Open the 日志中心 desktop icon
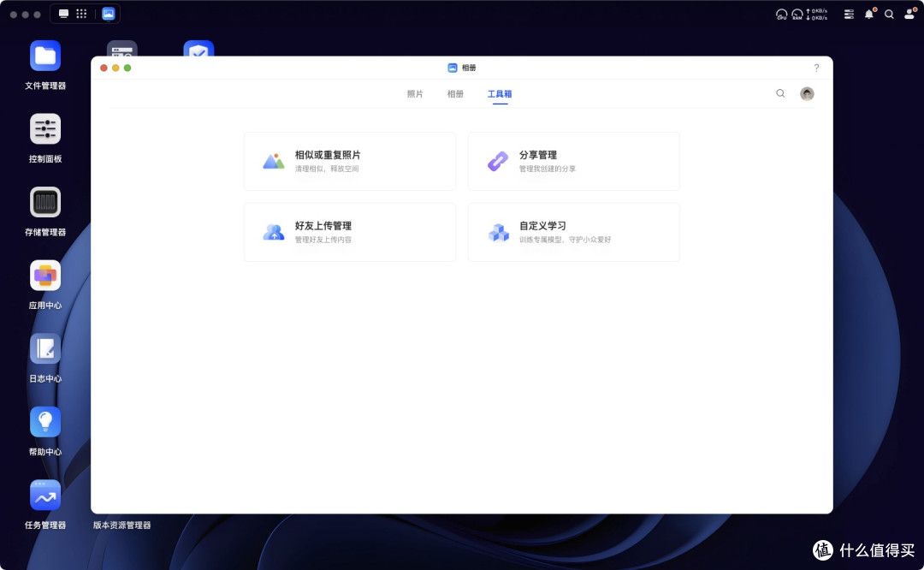 45,349
